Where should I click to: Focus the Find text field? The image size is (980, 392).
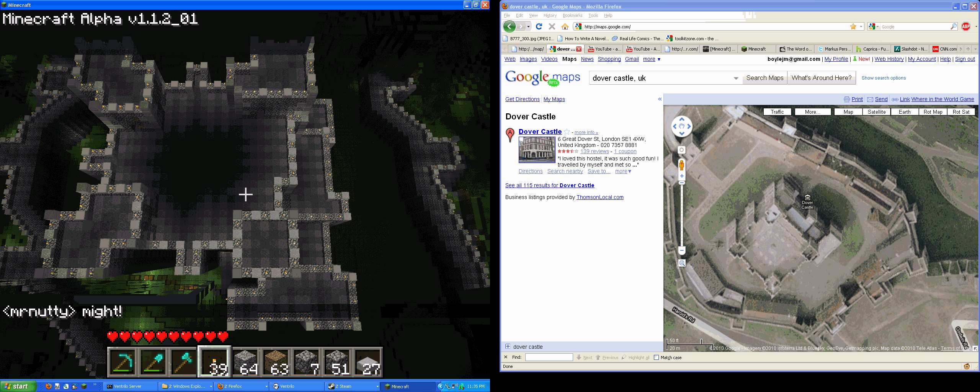coord(549,357)
